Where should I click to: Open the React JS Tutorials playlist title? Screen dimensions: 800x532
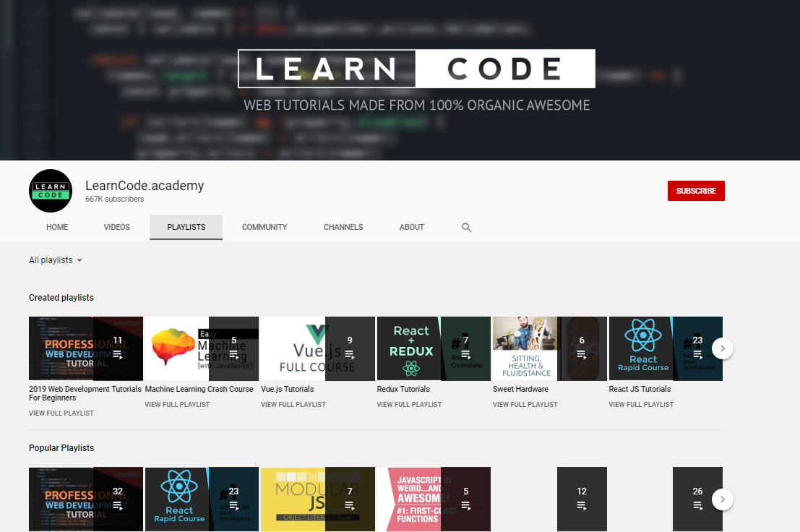(x=640, y=389)
